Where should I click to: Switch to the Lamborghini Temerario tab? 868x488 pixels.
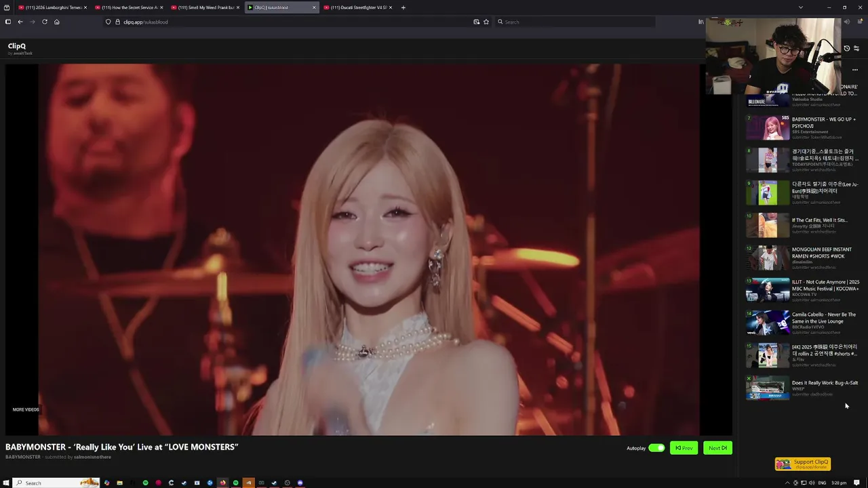[52, 7]
